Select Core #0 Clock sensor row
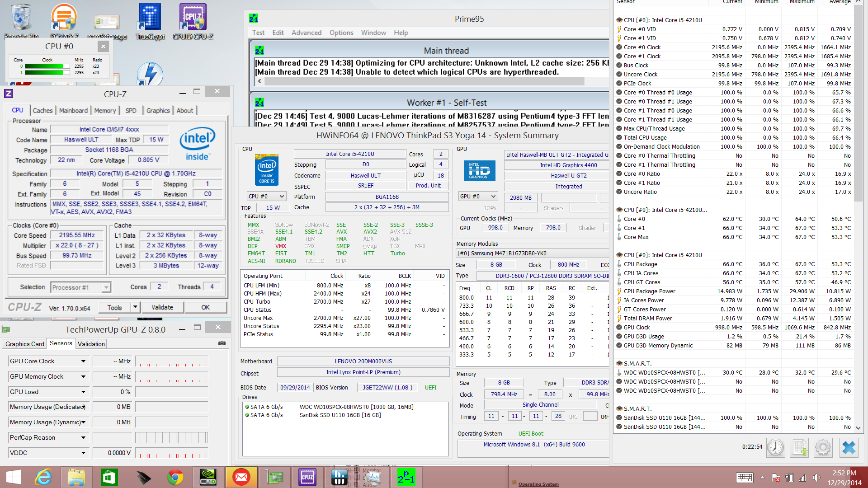This screenshot has width=868, height=488. [x=733, y=47]
